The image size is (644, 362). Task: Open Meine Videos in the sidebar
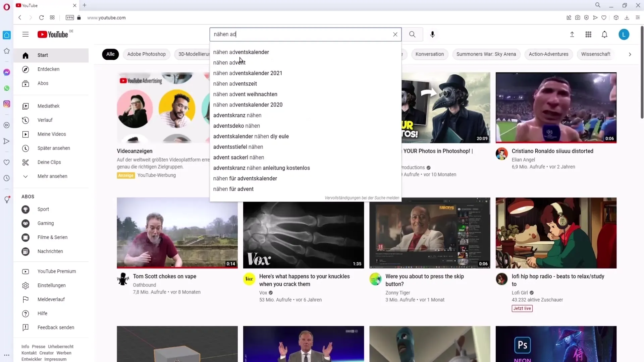coord(51,134)
